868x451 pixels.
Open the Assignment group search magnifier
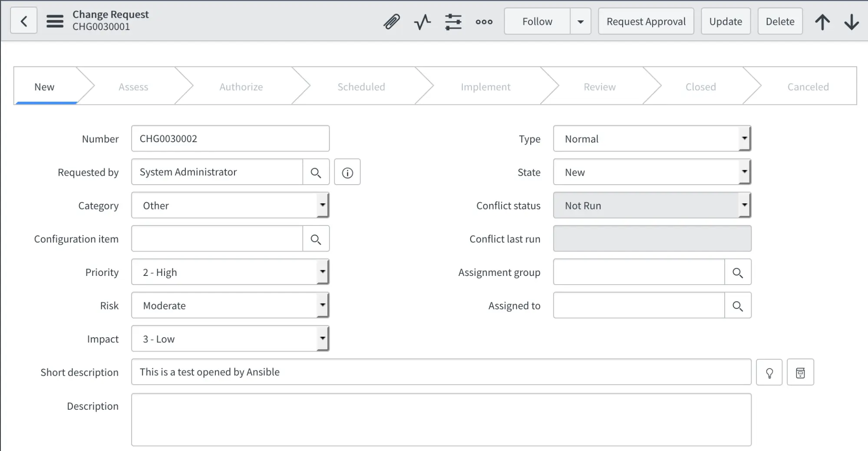[x=738, y=272]
